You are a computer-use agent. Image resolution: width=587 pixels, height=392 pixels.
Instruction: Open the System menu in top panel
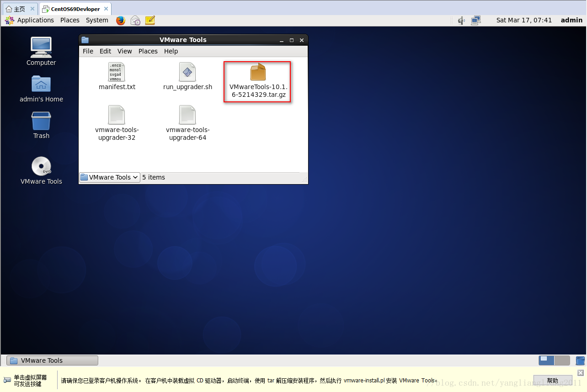(x=97, y=20)
